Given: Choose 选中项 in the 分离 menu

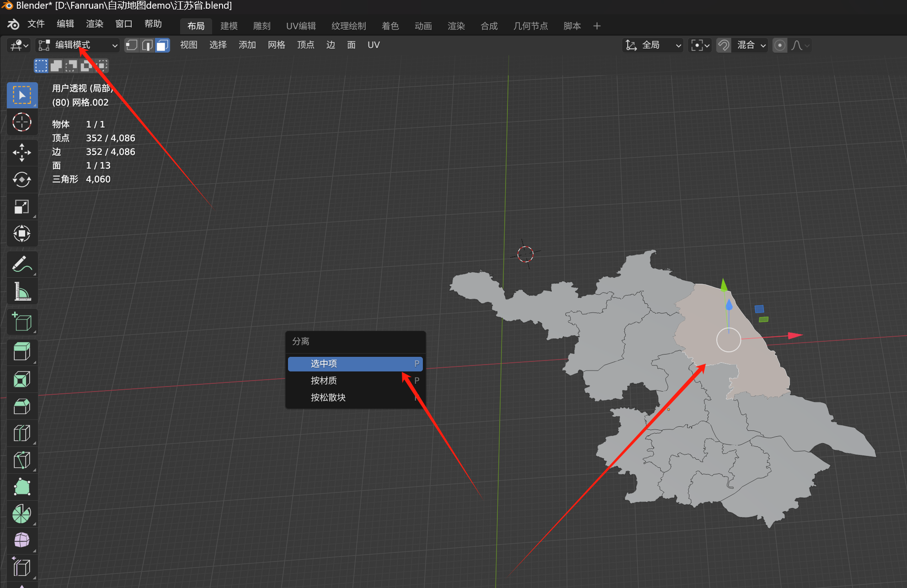Looking at the screenshot, I should coord(355,364).
